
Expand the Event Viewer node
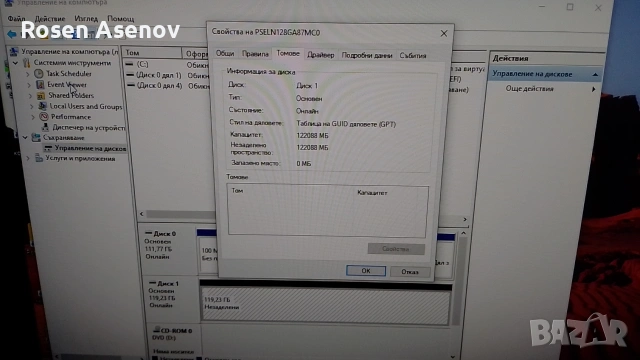(29, 85)
